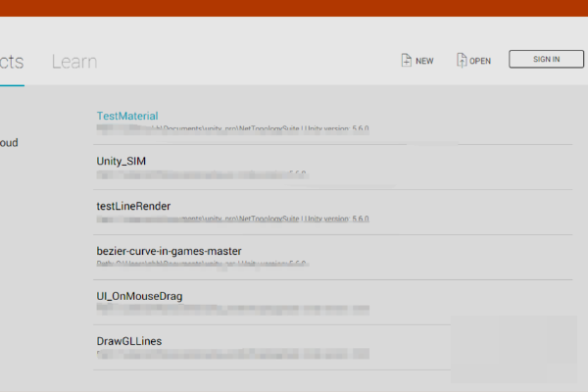This screenshot has width=588, height=392.
Task: Click the SIGN IN button
Action: [546, 59]
